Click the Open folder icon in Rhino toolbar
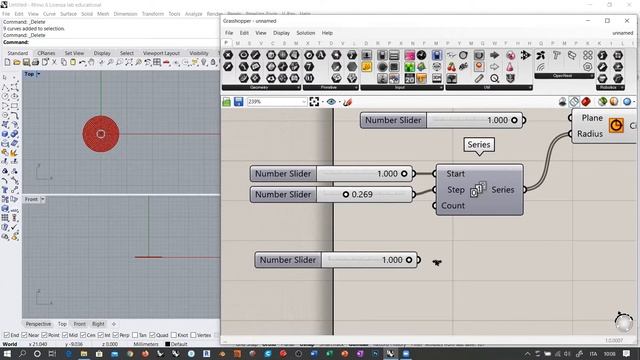The image size is (640, 360). coord(17,62)
